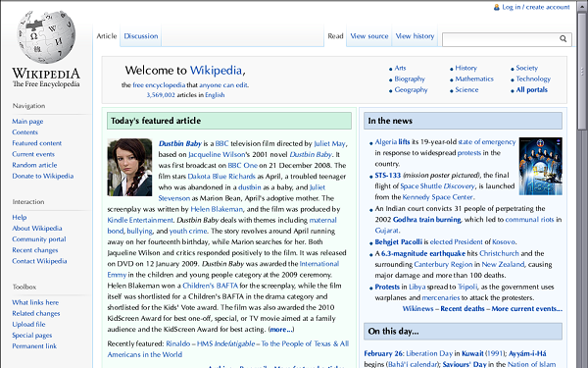The width and height of the screenshot is (588, 368).
Task: Switch to the Discussion tab
Action: coord(141,36)
